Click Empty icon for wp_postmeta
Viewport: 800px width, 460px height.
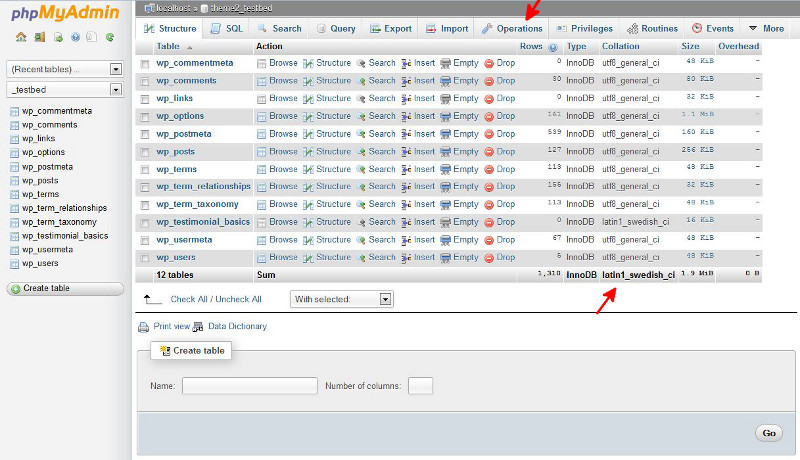pyautogui.click(x=445, y=134)
